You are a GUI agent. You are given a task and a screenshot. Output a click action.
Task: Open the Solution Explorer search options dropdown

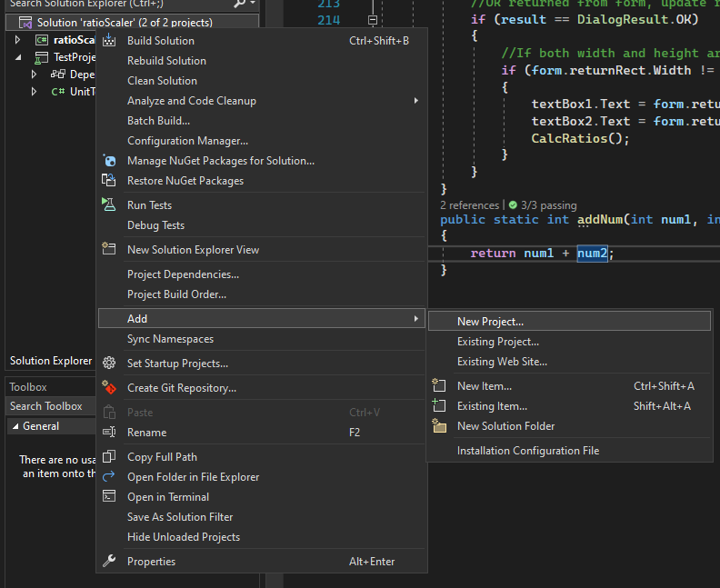coord(253,4)
